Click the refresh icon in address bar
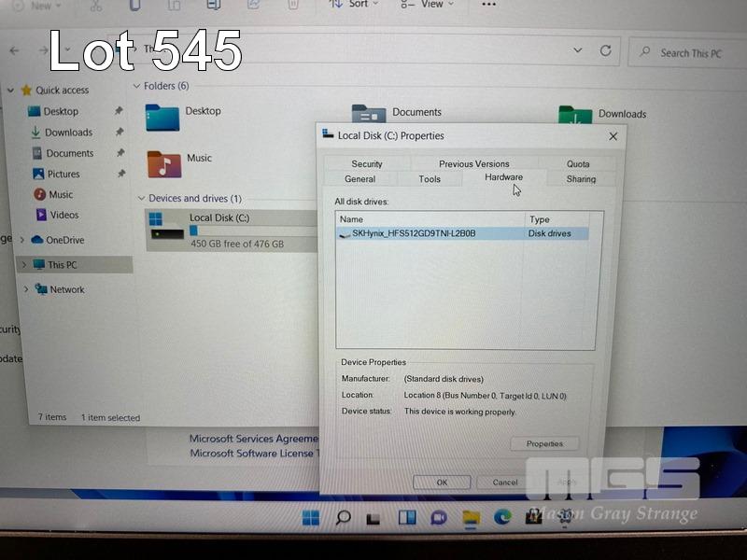Image resolution: width=747 pixels, height=560 pixels. pyautogui.click(x=606, y=51)
